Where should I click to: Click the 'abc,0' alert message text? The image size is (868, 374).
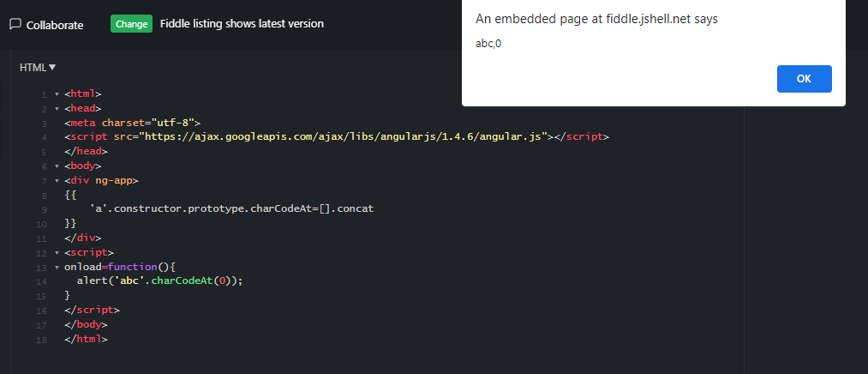(x=488, y=44)
